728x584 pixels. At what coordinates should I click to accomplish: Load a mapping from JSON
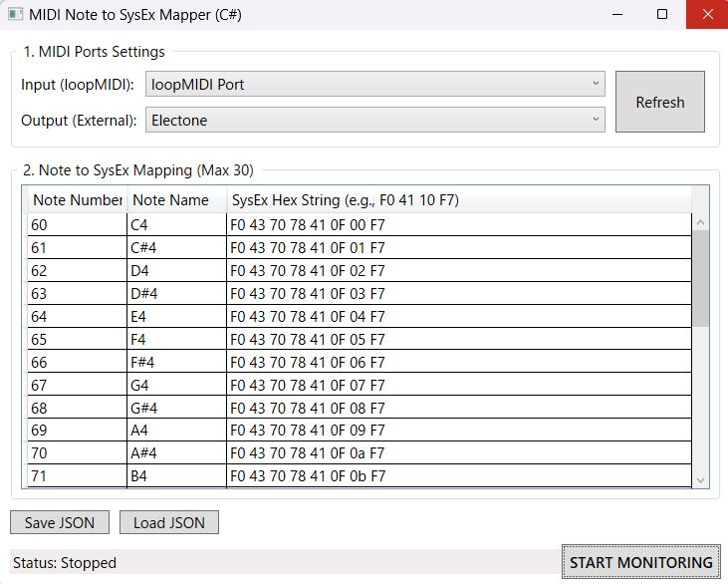tap(169, 522)
